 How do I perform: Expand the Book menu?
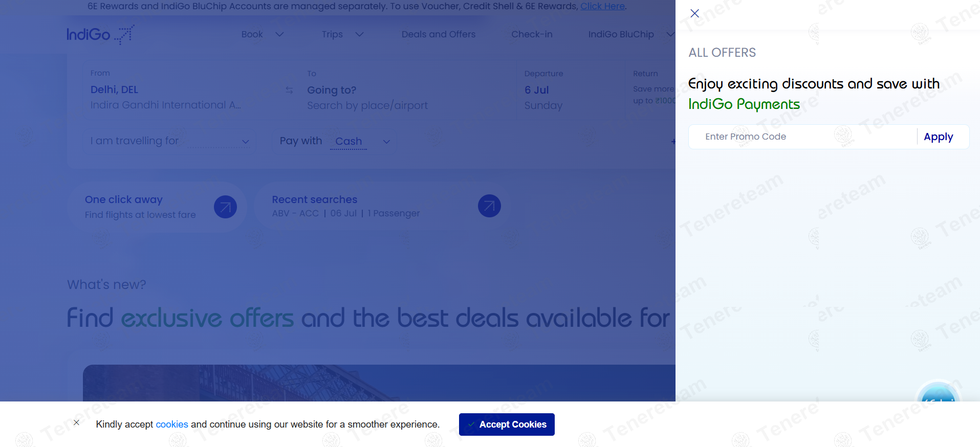click(262, 34)
